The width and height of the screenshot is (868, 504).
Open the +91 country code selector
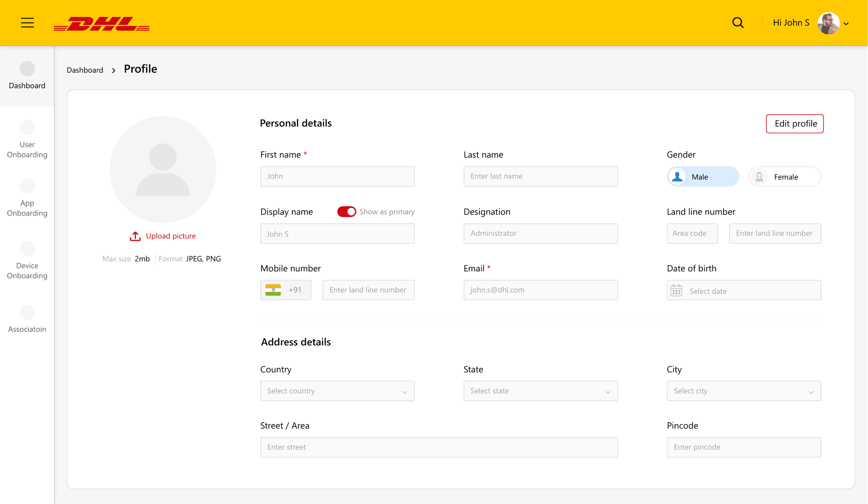tap(286, 290)
